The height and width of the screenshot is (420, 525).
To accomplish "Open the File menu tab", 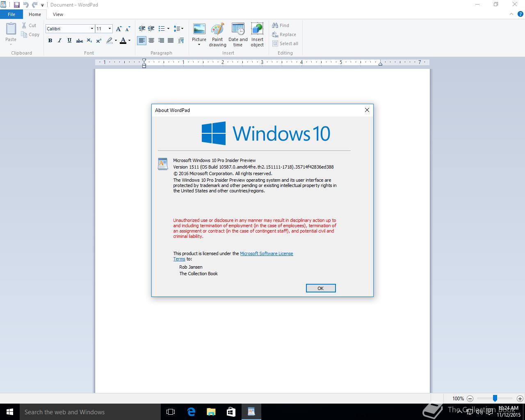I will pyautogui.click(x=11, y=14).
